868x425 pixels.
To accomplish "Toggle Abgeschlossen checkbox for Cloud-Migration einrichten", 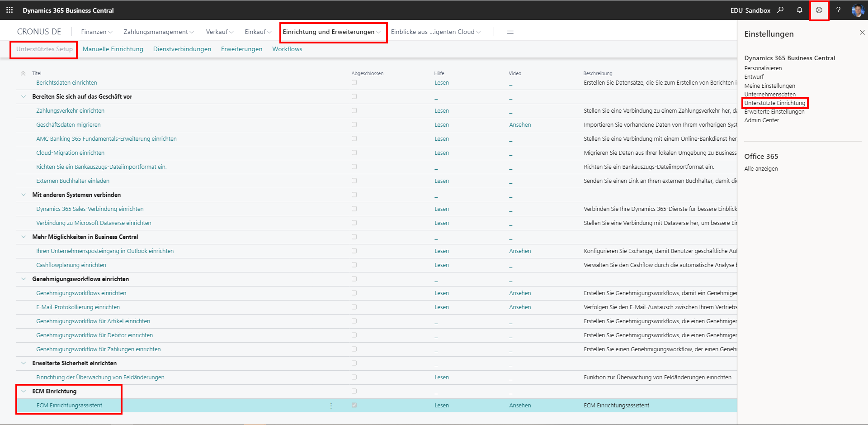I will click(354, 153).
